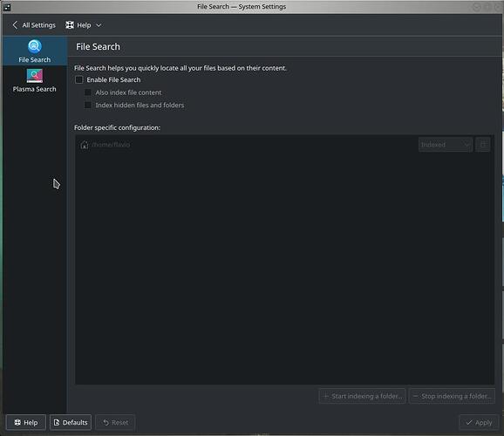The image size is (504, 436).
Task: Click the back arrow next to All Settings
Action: 15,25
